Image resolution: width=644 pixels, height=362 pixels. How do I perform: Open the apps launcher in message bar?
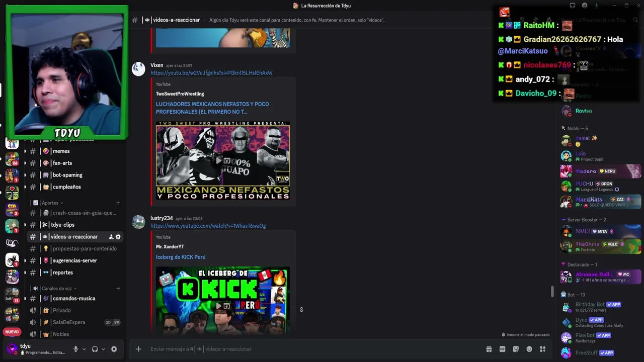click(x=542, y=349)
